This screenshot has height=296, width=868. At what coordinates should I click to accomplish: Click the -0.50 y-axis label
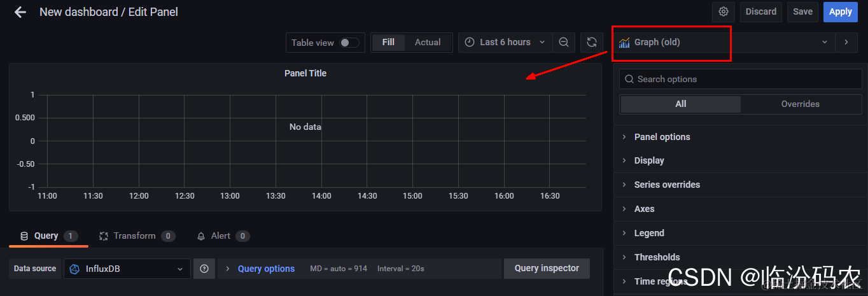click(25, 164)
